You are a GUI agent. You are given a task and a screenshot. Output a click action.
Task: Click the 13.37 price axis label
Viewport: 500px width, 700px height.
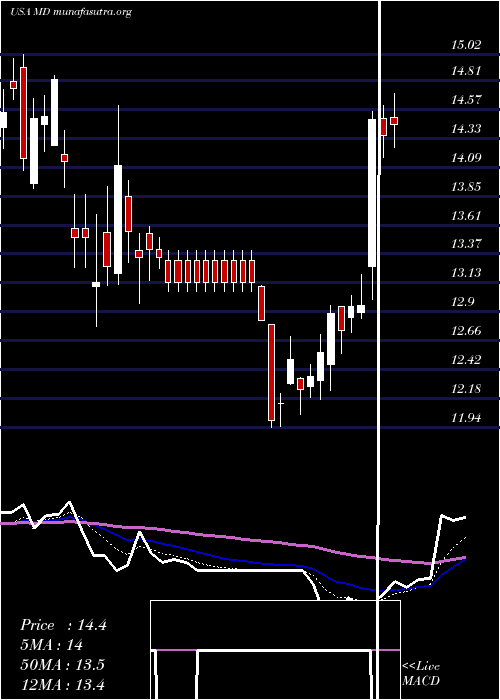pyautogui.click(x=467, y=244)
